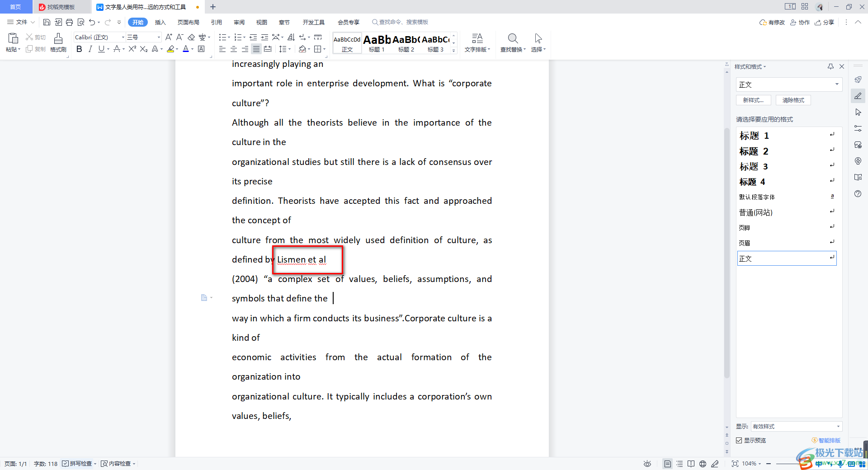This screenshot has width=868, height=470.
Task: Click the search commands field 查找命令
Action: click(x=400, y=22)
